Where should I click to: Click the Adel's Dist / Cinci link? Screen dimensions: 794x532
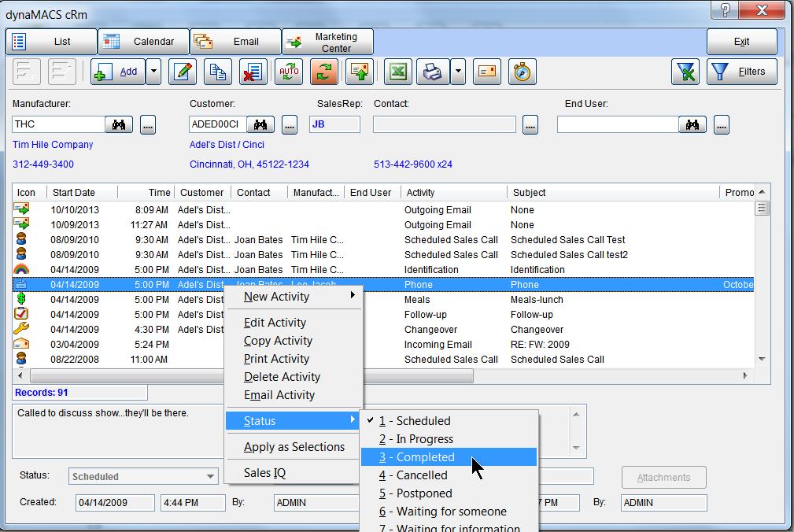tap(227, 145)
